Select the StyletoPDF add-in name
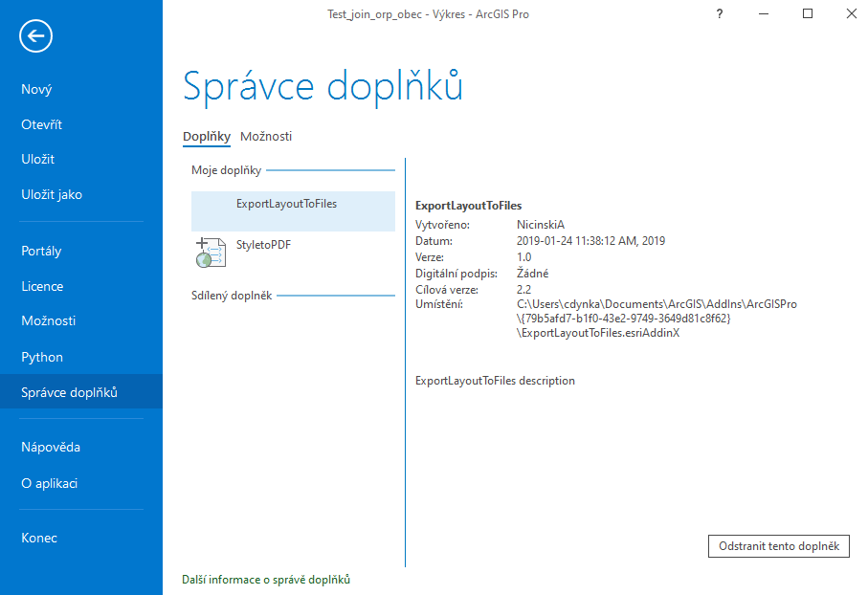This screenshot has height=595, width=868. (263, 245)
